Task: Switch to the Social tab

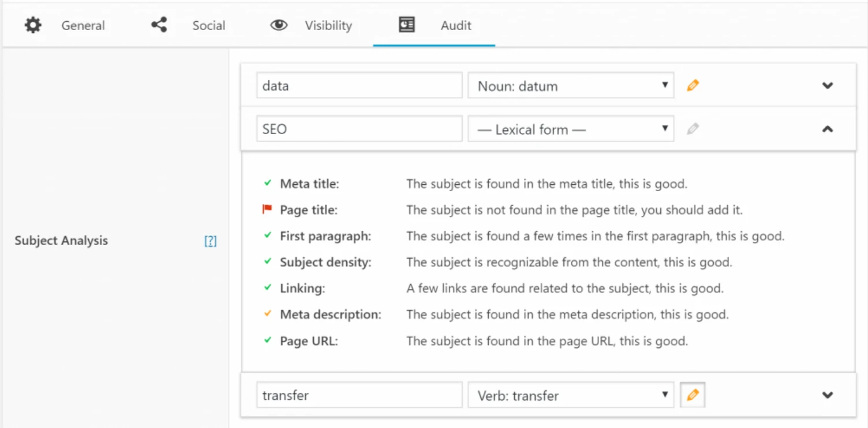Action: (208, 25)
